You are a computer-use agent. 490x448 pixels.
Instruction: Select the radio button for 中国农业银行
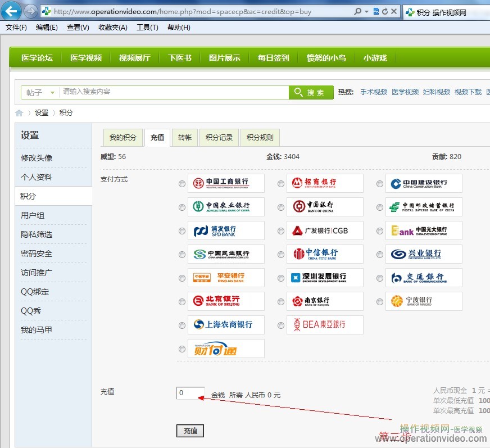pyautogui.click(x=182, y=207)
